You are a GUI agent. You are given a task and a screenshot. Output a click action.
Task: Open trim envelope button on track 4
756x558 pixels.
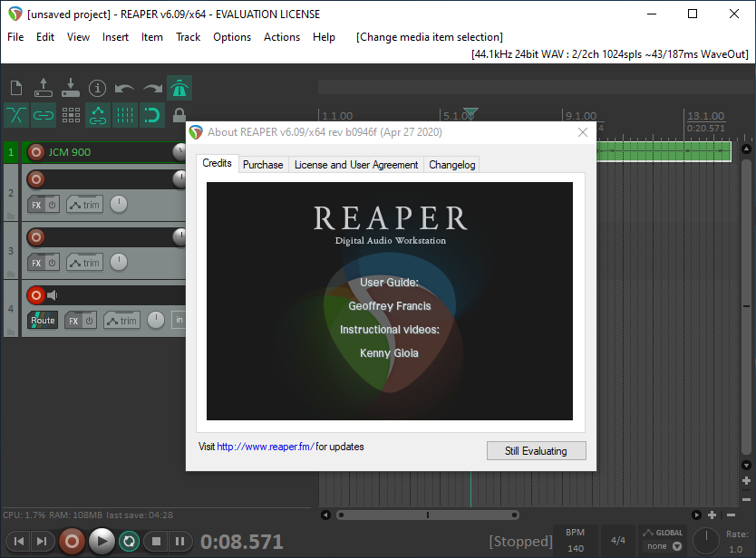(x=122, y=321)
